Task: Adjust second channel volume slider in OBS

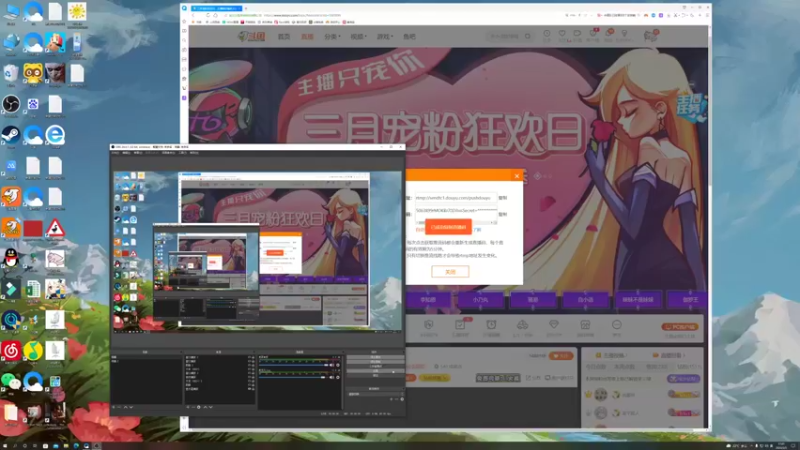Action: point(294,377)
